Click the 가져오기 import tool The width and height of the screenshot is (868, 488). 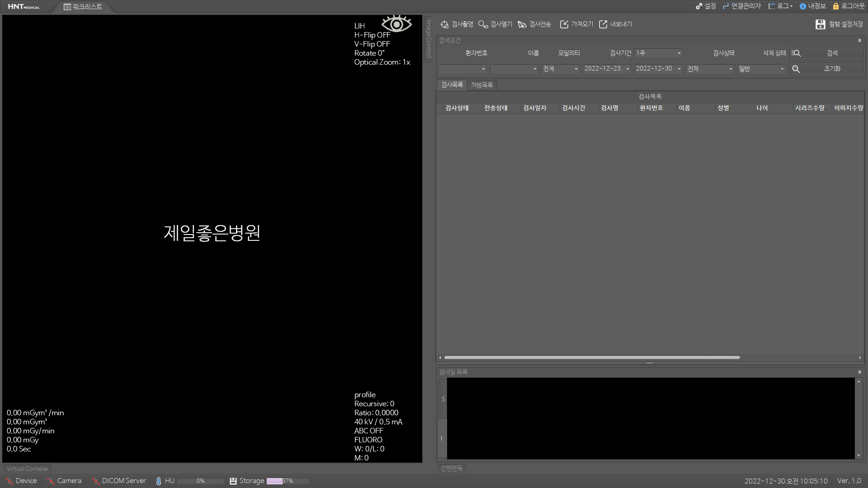point(576,24)
